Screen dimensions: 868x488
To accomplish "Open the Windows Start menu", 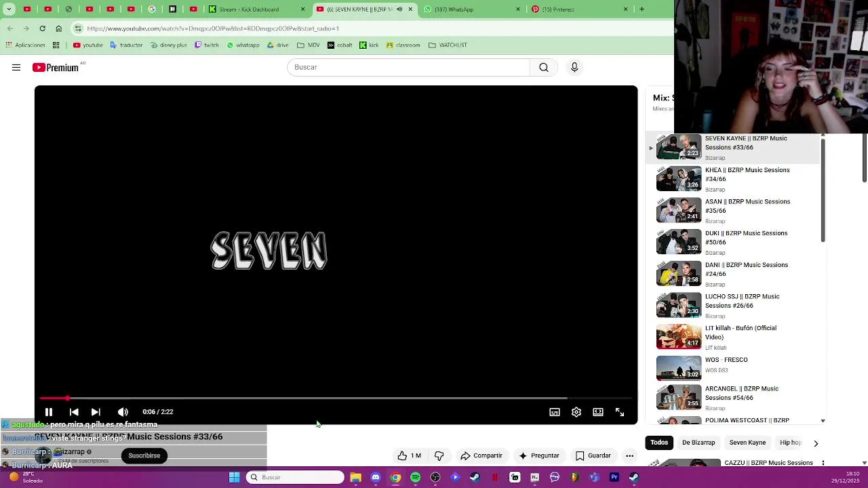I will pyautogui.click(x=234, y=477).
